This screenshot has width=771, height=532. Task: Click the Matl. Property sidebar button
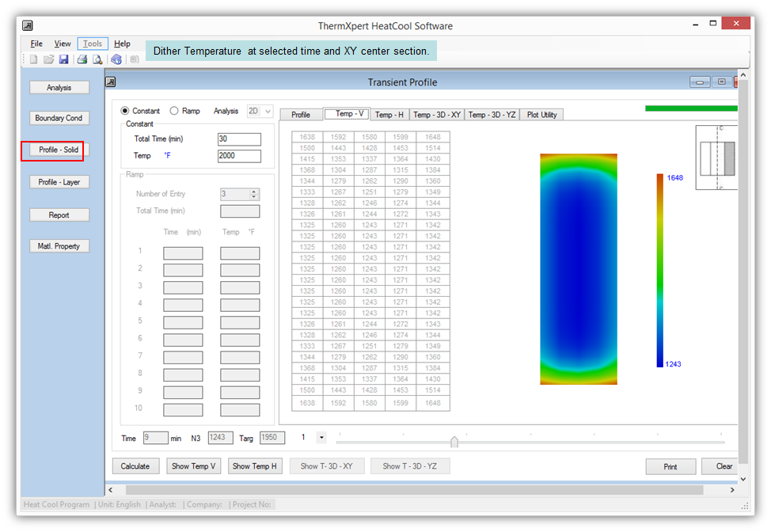click(x=59, y=246)
